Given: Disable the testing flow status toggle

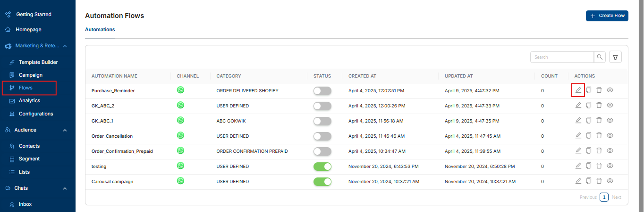Looking at the screenshot, I should click(322, 167).
